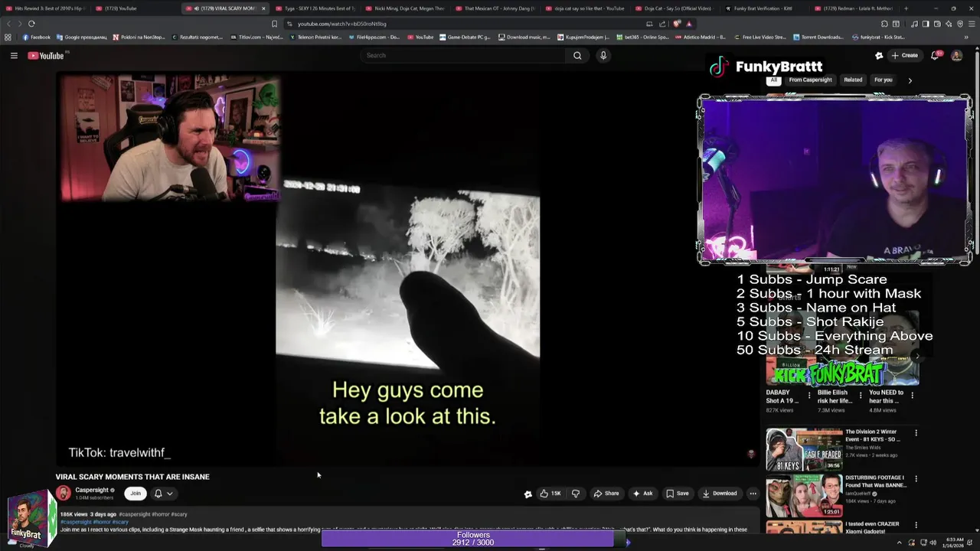Open the browser extensions puzzle icon
The image size is (980, 551).
[x=884, y=24]
